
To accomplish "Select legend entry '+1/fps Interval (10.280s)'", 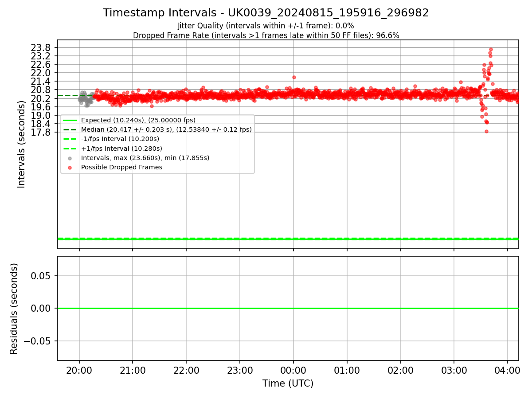I will click(x=121, y=149).
